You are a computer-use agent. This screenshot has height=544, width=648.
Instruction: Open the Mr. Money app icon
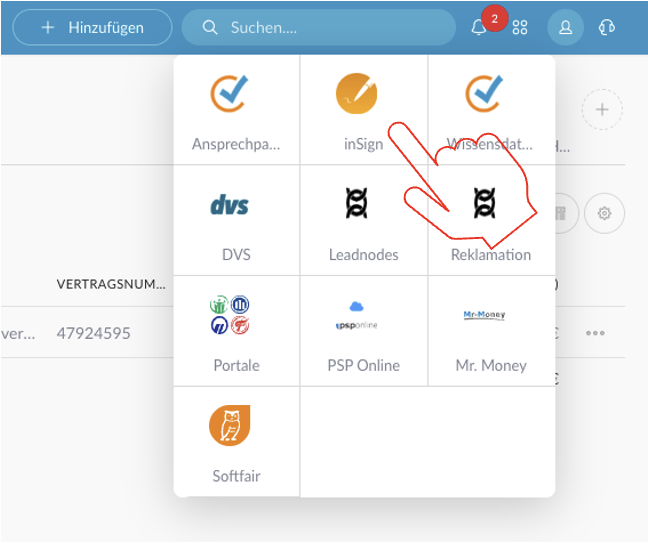484,315
